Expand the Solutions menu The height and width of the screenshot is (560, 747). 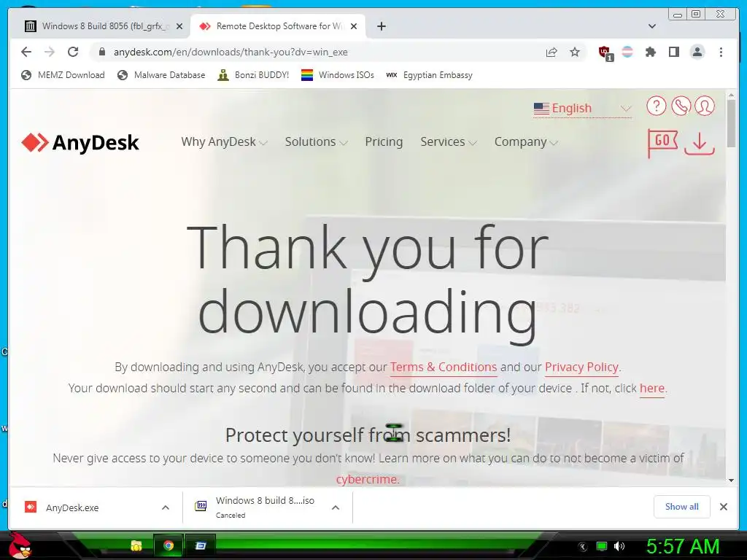[317, 142]
